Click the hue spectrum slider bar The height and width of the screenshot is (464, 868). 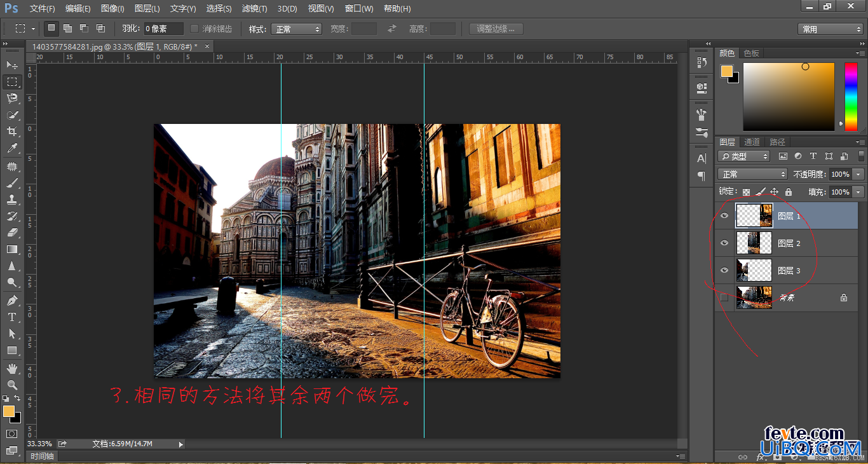pos(850,97)
